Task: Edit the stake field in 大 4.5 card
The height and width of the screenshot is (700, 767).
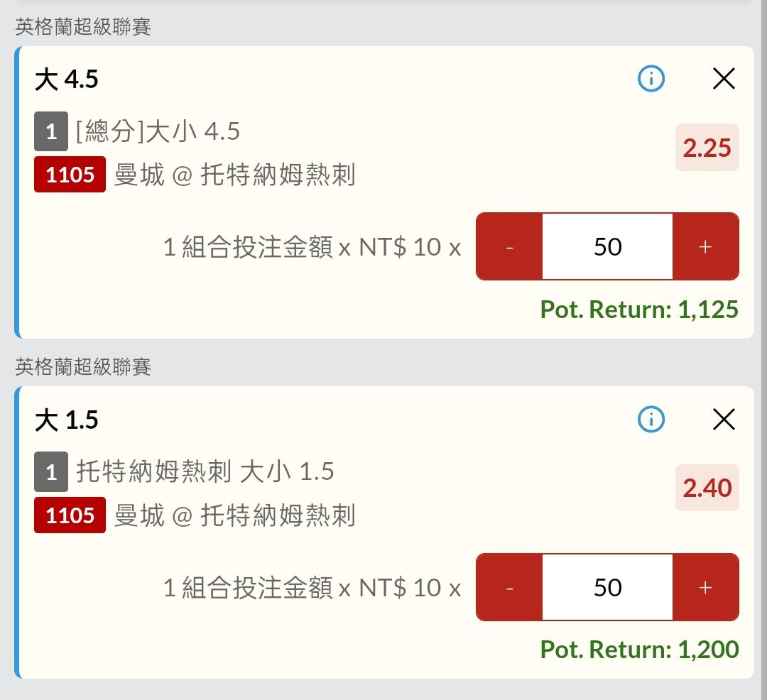Action: pos(607,246)
